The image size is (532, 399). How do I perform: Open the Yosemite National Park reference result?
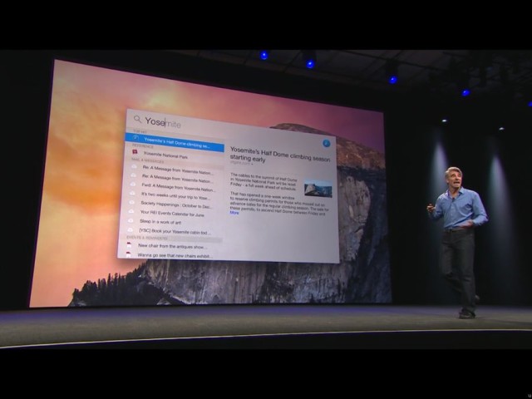point(165,155)
